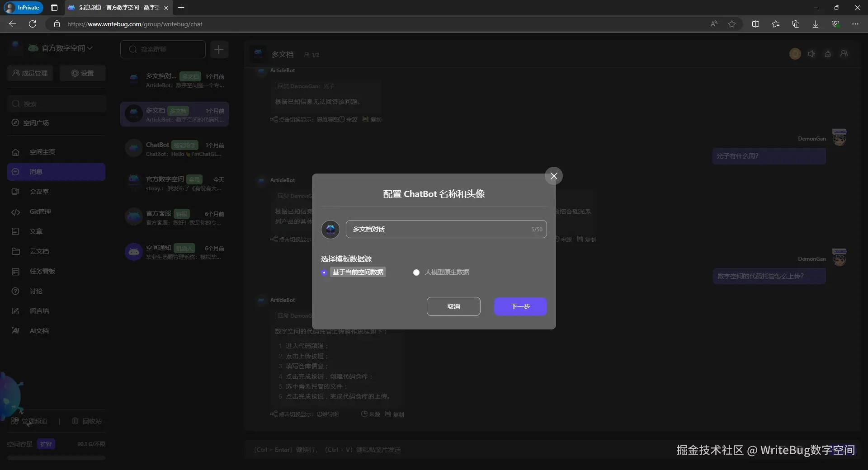Image resolution: width=868 pixels, height=470 pixels.
Task: Click the ChatBot name input field
Action: (x=439, y=229)
